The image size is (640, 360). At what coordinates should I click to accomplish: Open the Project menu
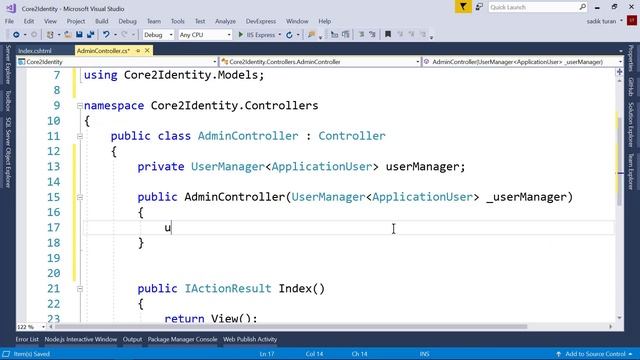pos(76,21)
